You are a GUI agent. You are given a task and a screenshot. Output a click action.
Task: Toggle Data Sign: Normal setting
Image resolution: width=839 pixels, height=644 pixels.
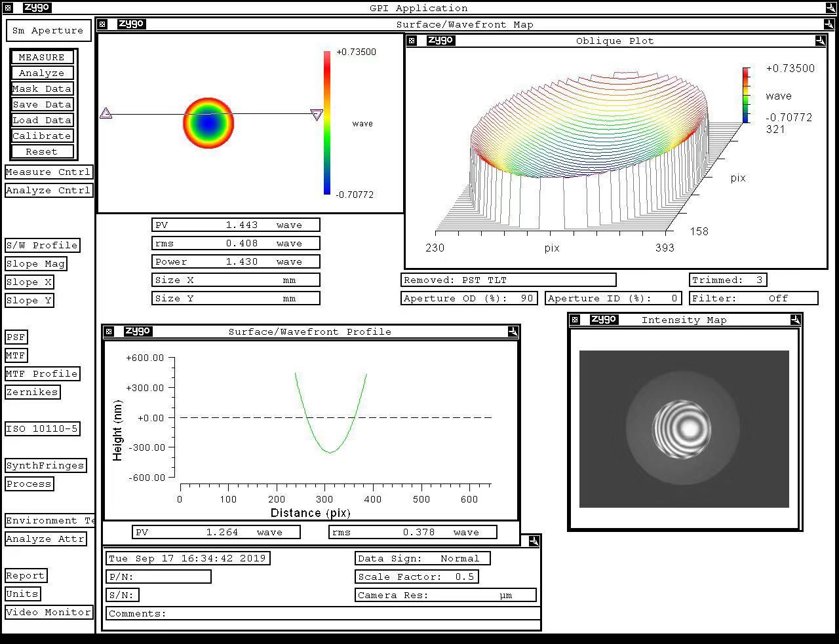[423, 559]
